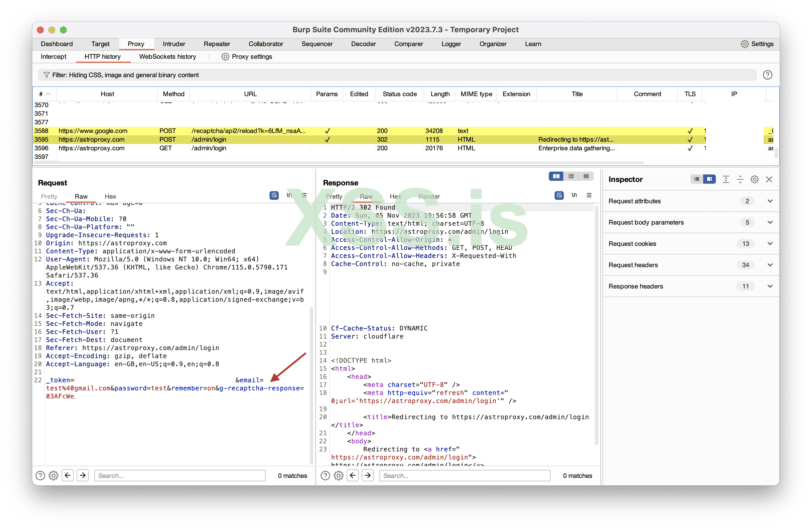812x528 pixels.
Task: Go to next search match in Response
Action: (x=368, y=476)
